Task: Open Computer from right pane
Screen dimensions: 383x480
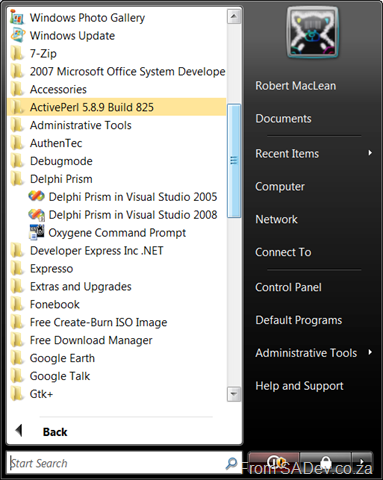Action: click(x=280, y=187)
